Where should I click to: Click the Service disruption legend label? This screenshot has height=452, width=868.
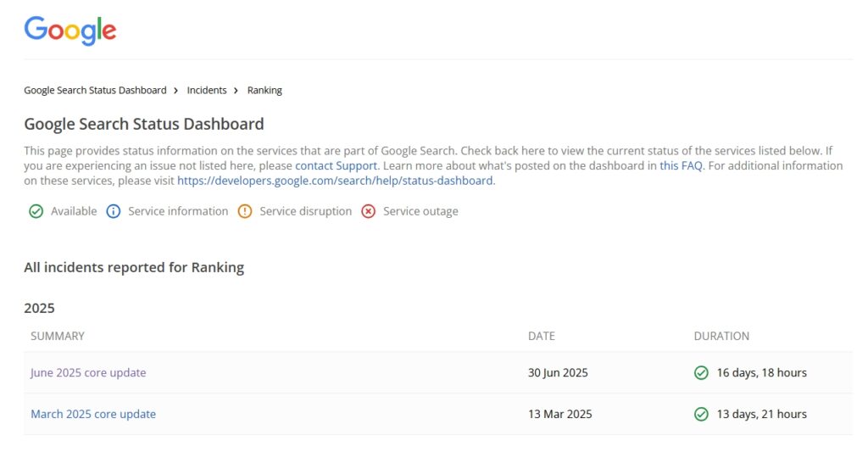pos(305,212)
